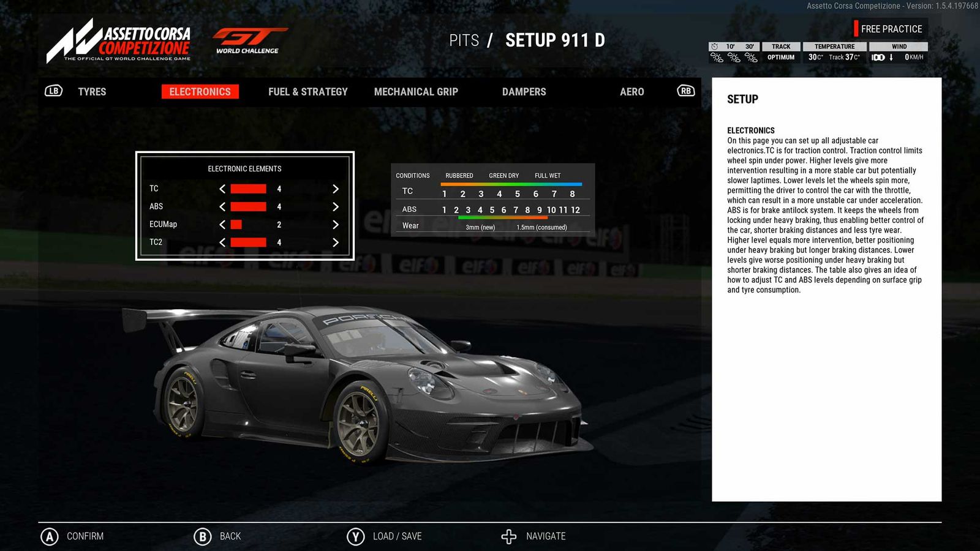The height and width of the screenshot is (551, 980).
Task: Click the Electronics help description heading
Action: (751, 130)
